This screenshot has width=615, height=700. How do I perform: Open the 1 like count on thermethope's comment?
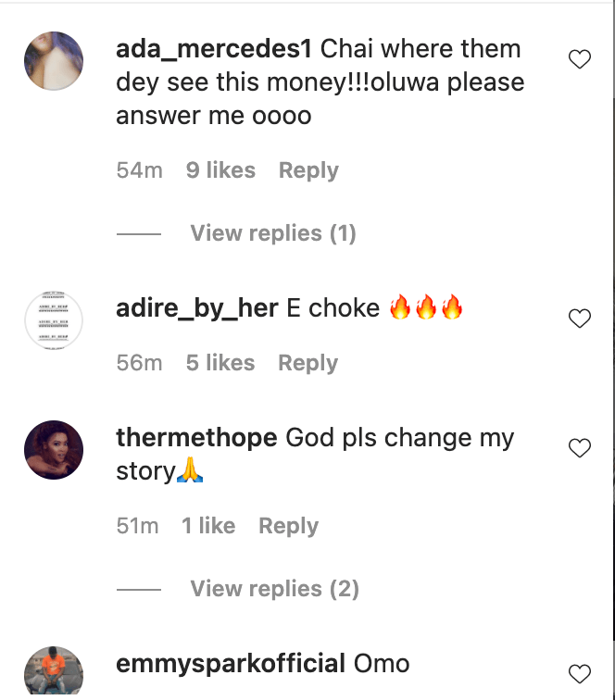(208, 526)
